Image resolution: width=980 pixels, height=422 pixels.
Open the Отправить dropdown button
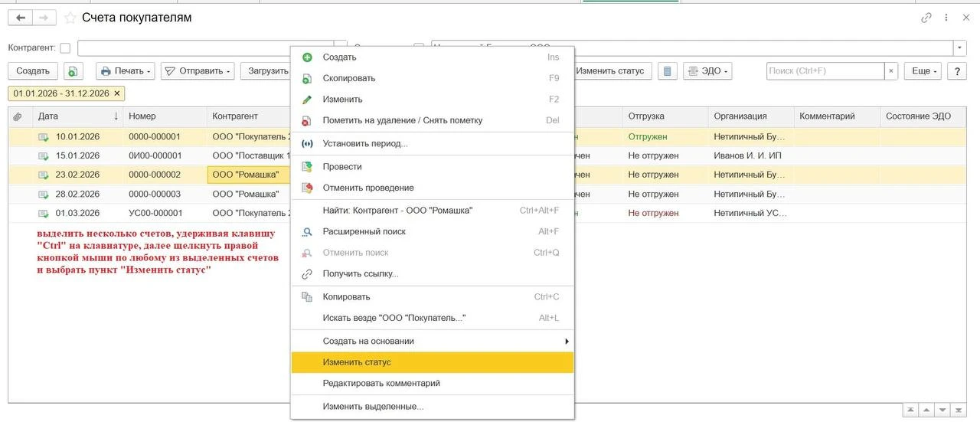coord(198,71)
